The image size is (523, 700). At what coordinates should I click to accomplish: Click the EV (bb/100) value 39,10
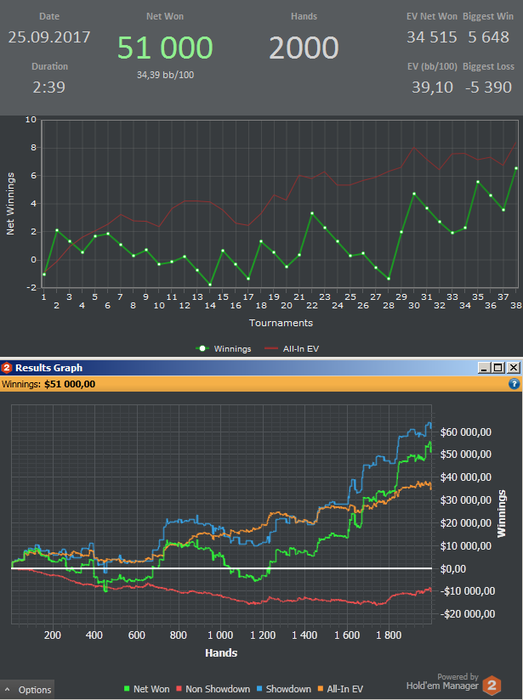tap(432, 87)
